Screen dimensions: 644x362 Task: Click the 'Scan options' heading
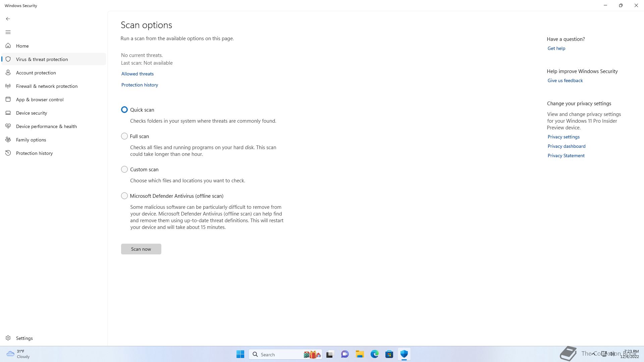click(146, 25)
